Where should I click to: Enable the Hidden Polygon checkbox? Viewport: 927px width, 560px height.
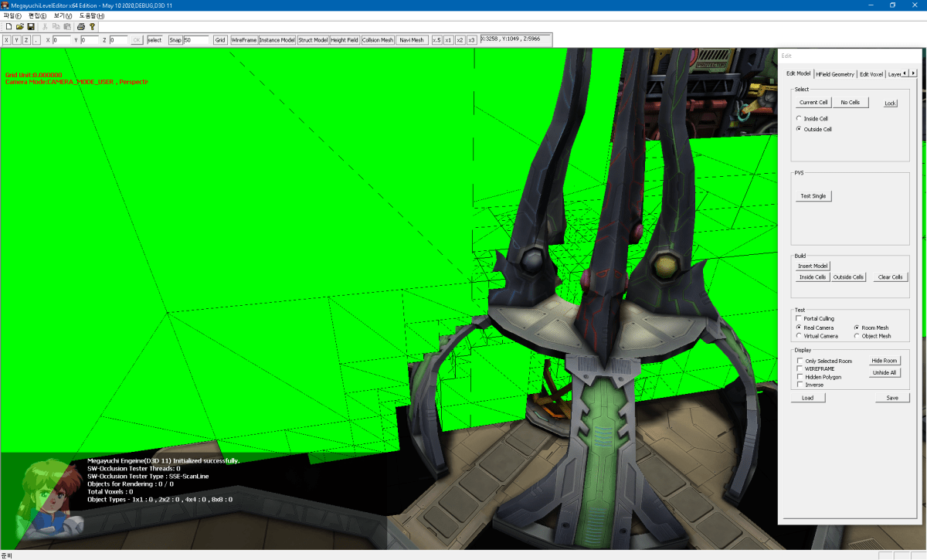click(x=800, y=377)
